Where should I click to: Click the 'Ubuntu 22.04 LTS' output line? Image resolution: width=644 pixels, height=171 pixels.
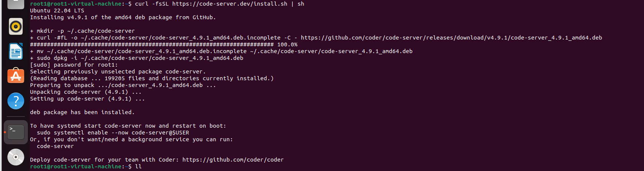click(57, 11)
